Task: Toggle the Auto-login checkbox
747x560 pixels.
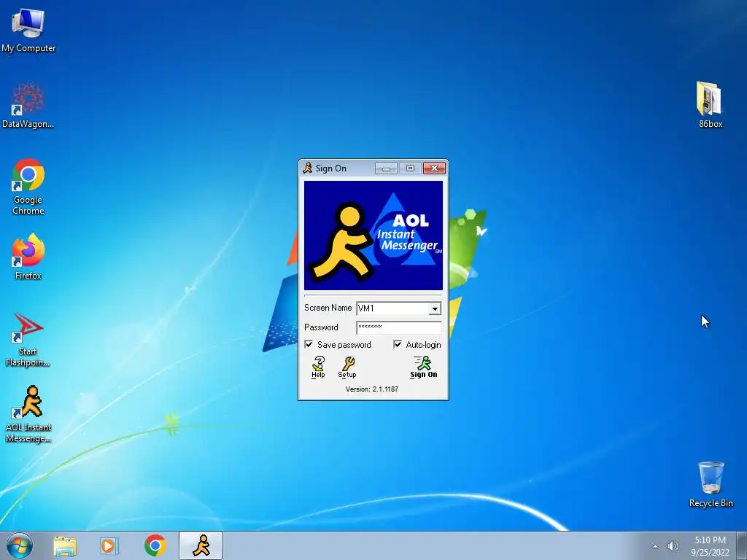Action: pyautogui.click(x=398, y=344)
